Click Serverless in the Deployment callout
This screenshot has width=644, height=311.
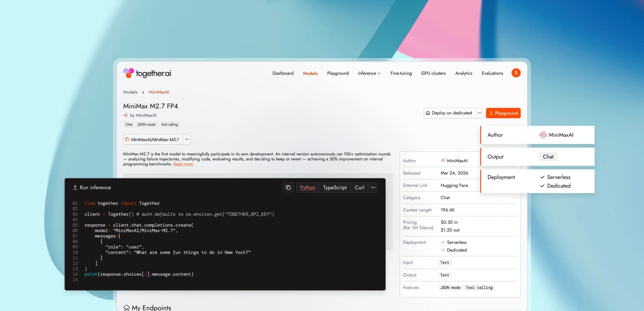click(x=555, y=177)
